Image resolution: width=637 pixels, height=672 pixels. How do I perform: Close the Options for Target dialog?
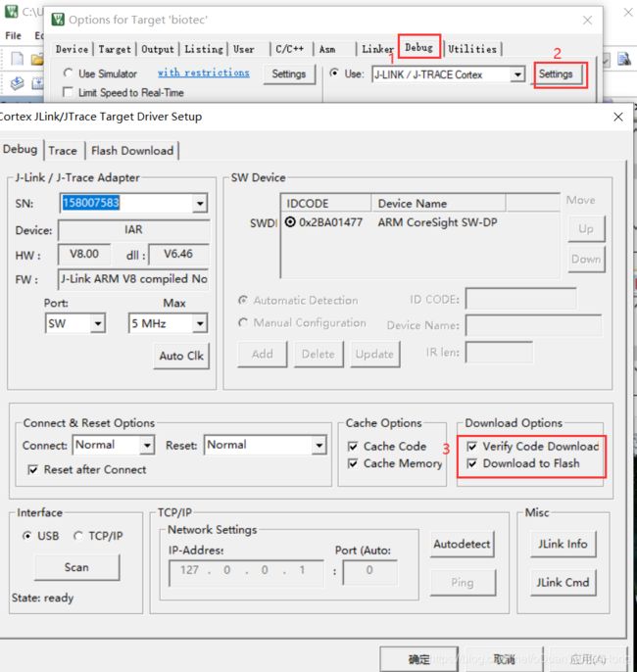pos(587,21)
